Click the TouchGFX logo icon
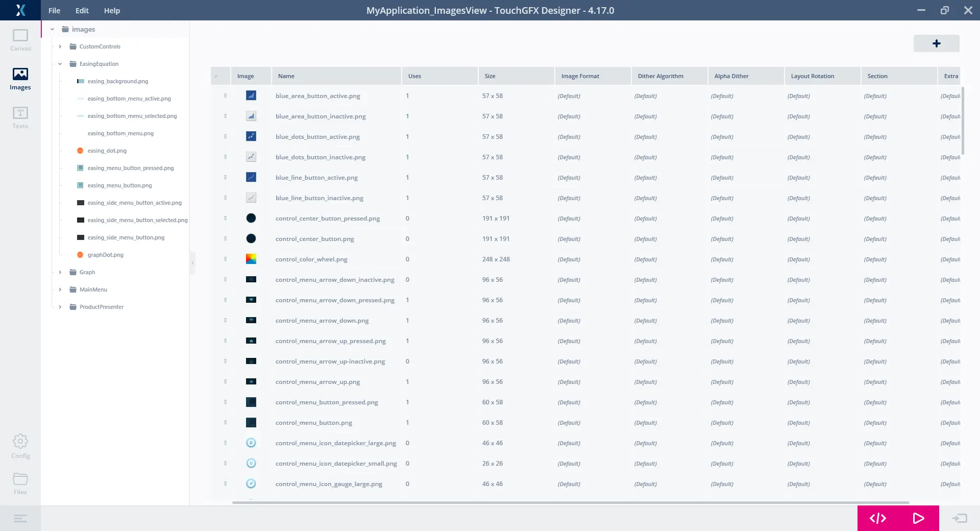Image resolution: width=980 pixels, height=531 pixels. tap(20, 10)
